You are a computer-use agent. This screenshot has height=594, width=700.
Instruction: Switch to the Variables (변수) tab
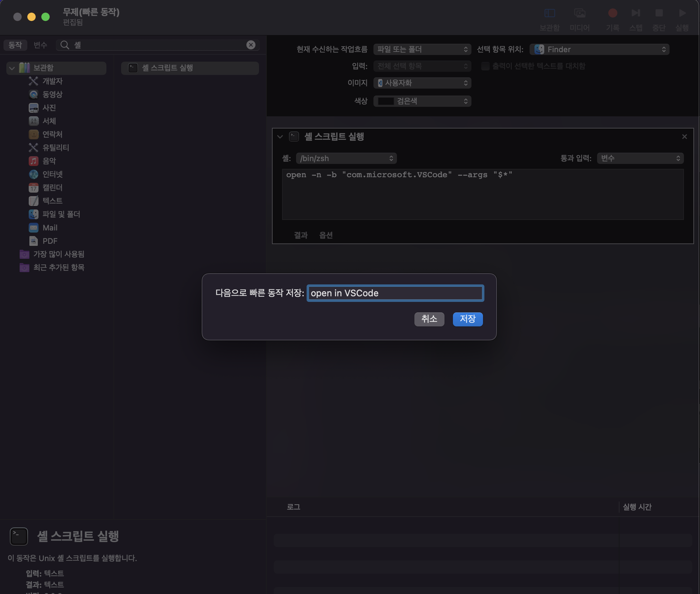click(x=40, y=45)
